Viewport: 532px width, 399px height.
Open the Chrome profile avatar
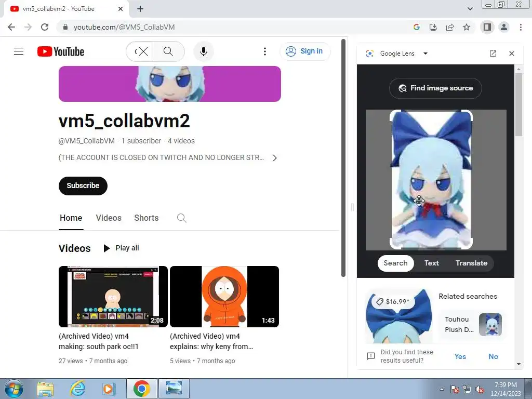(504, 27)
